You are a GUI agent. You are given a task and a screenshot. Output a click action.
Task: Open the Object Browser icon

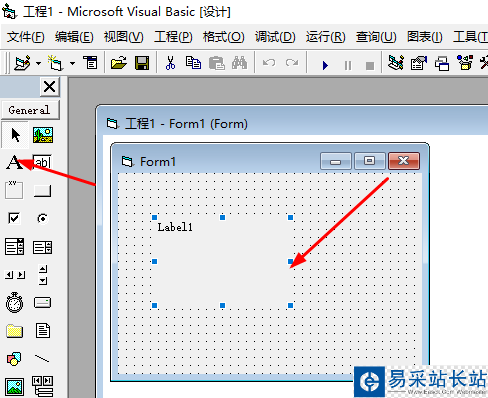[x=465, y=63]
